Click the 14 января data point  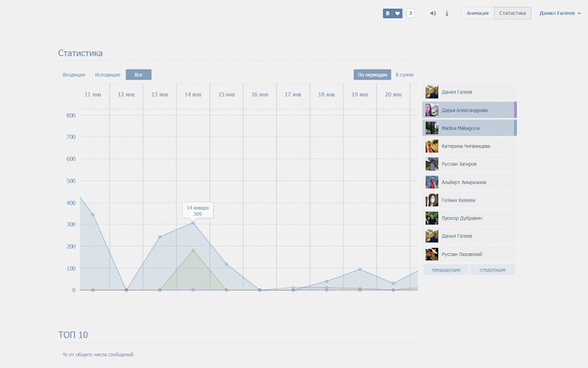[193, 223]
